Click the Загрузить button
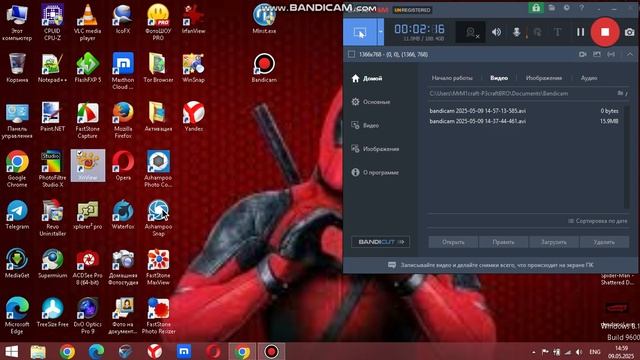Screen dimensions: 640x360 [x=553, y=242]
